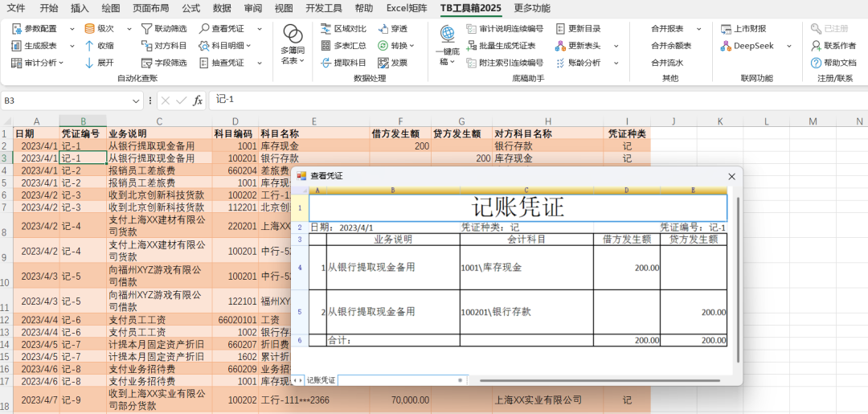Click the 附注索引连续编号 button
This screenshot has height=414, width=868.
505,63
